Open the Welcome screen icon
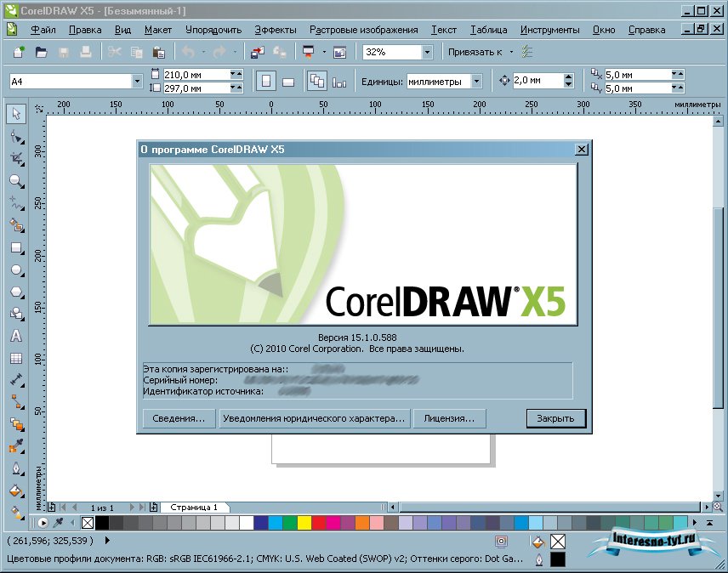 point(340,52)
